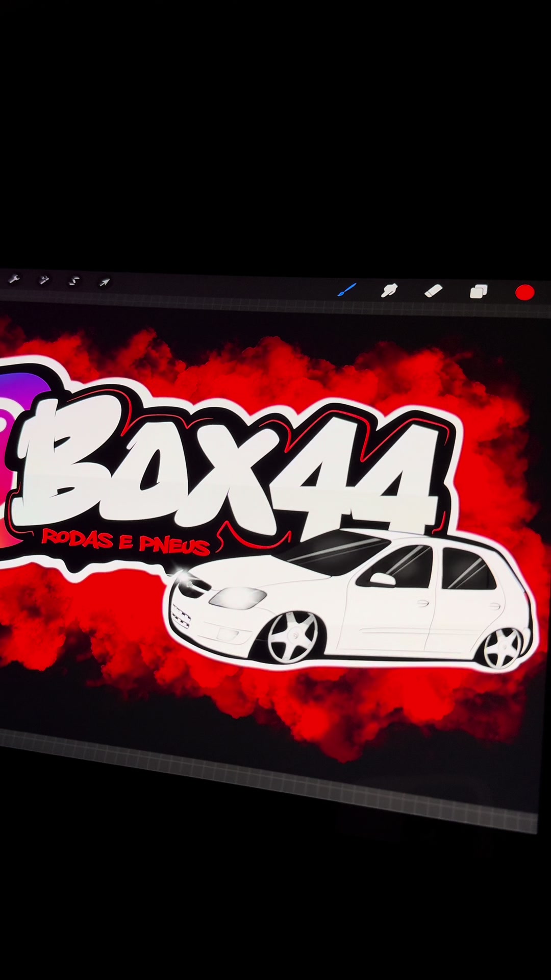Tap the 'RODAS E PNEUS' text on canvas
551x980 pixels.
(126, 541)
